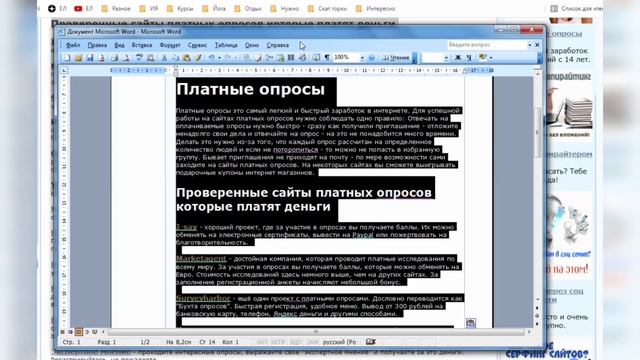The height and width of the screenshot is (360, 640).
Task: Open the Document Map icon
Action: pos(316,58)
